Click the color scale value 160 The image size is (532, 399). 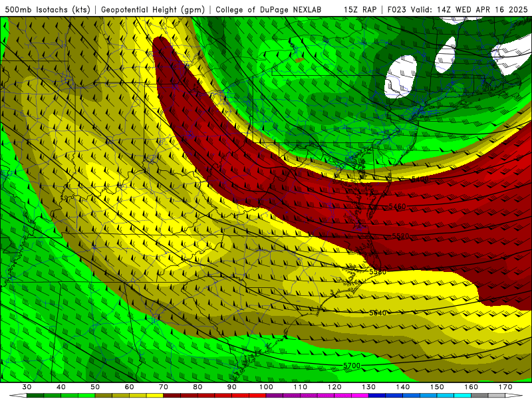click(x=471, y=387)
